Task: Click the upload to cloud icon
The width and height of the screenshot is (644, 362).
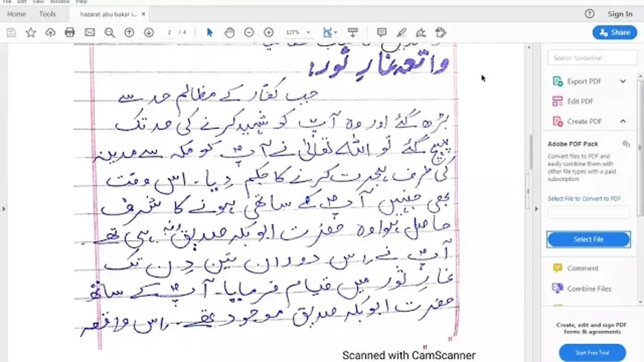Action: coord(50,33)
